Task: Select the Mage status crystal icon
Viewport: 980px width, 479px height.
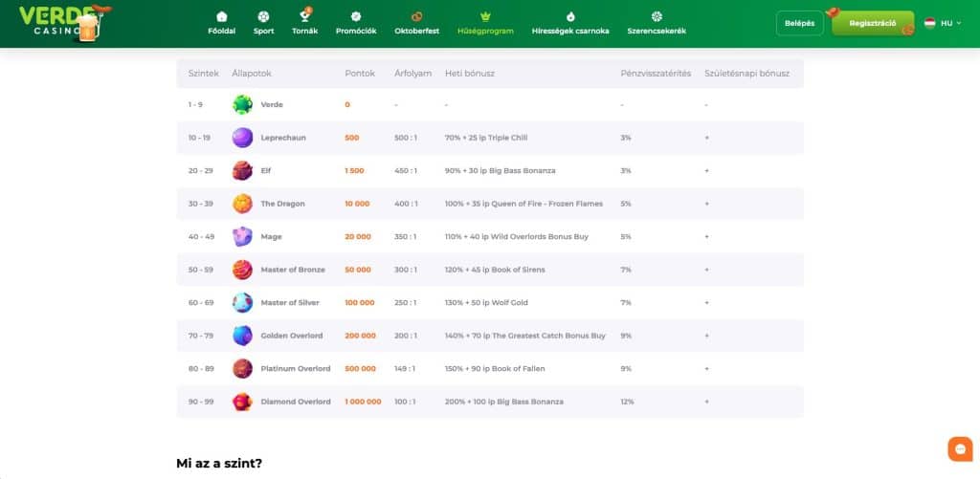Action: point(242,236)
